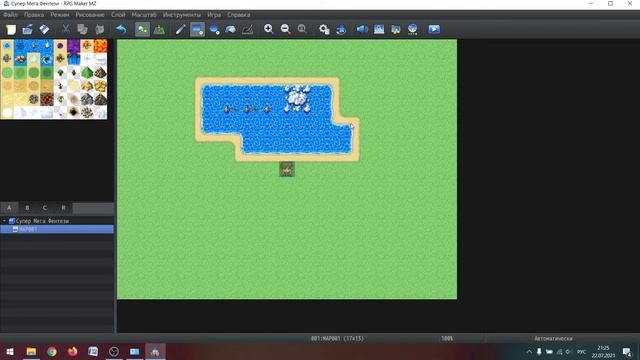Click the Open Project toolbar icon

click(27, 29)
